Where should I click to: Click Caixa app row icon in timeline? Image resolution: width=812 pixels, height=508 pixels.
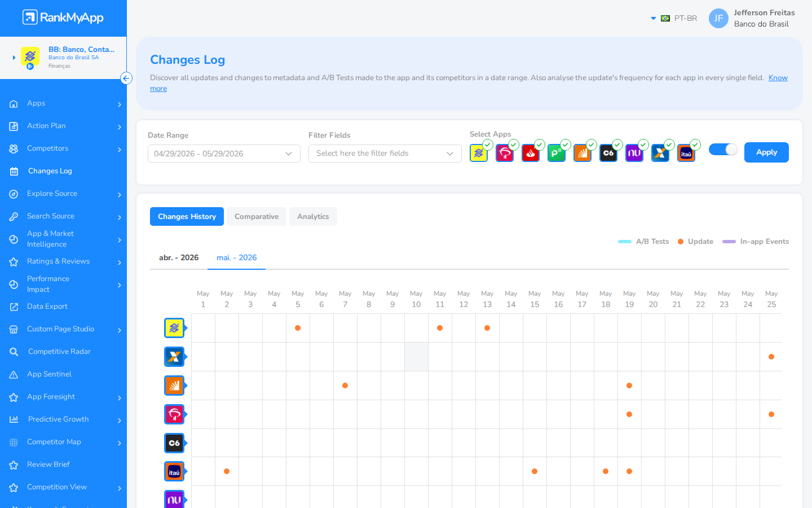[174, 357]
